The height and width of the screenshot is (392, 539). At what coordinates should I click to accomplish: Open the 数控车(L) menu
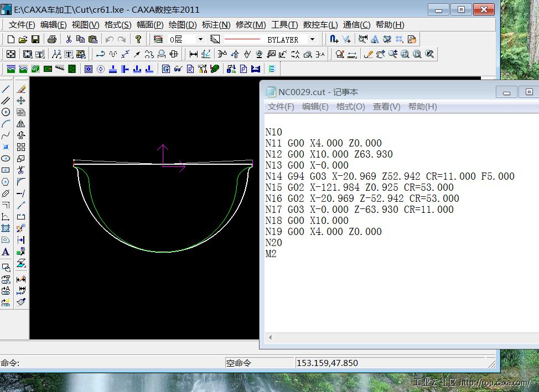(320, 25)
